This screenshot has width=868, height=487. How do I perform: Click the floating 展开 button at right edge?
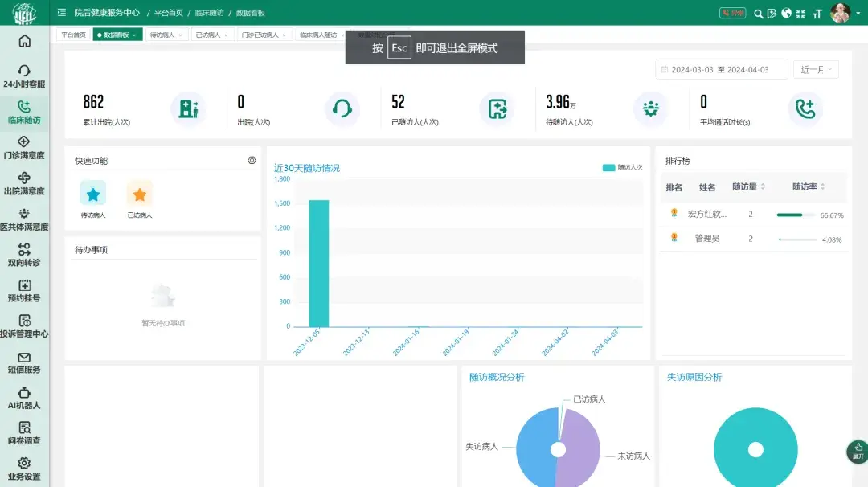(858, 452)
